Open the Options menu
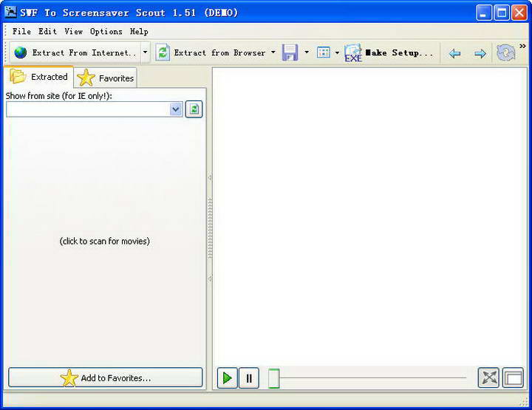 tap(106, 32)
